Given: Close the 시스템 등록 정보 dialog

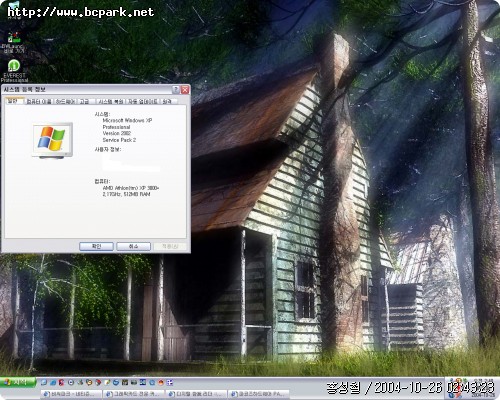Looking at the screenshot, I should click(185, 90).
